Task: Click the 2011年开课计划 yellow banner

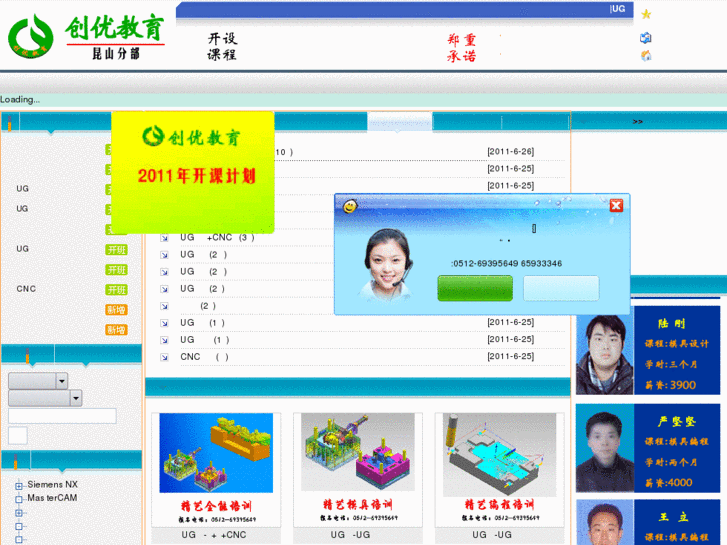Action: [x=192, y=172]
